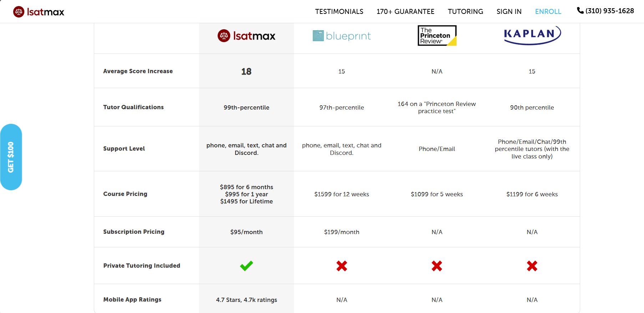
Task: Click Kaplan's N/A subscription pricing
Action: tap(532, 232)
